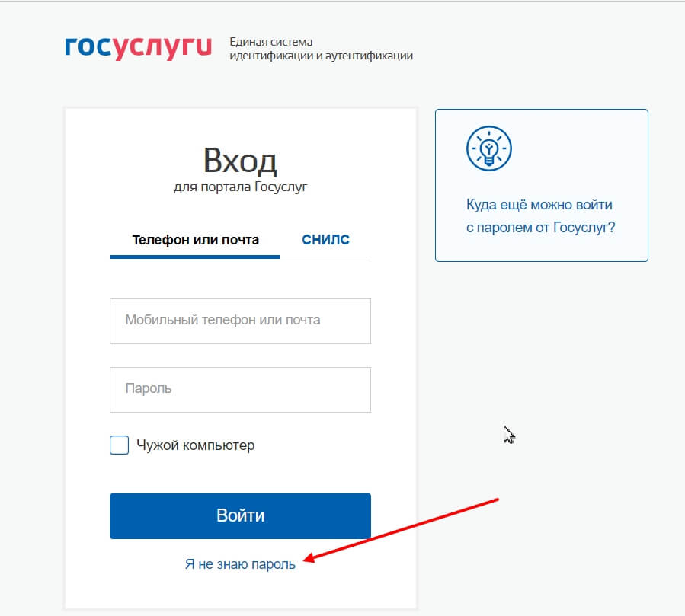Screen dimensions: 685x616
Task: Select the Телефон или почта tab
Action: pos(195,240)
